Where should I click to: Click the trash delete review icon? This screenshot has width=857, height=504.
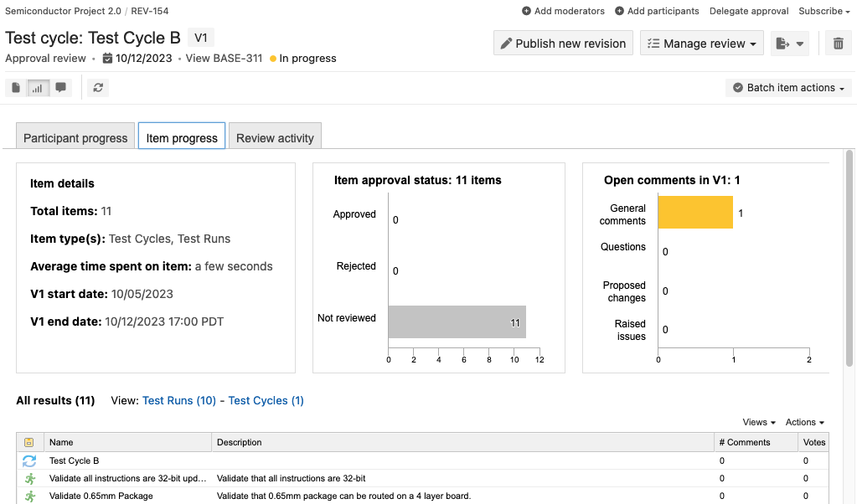[838, 44]
